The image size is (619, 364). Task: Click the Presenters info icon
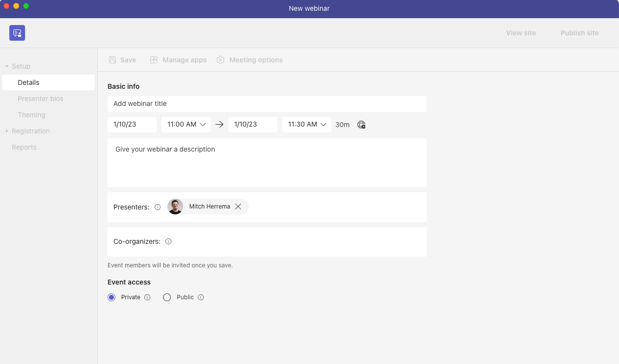(158, 207)
